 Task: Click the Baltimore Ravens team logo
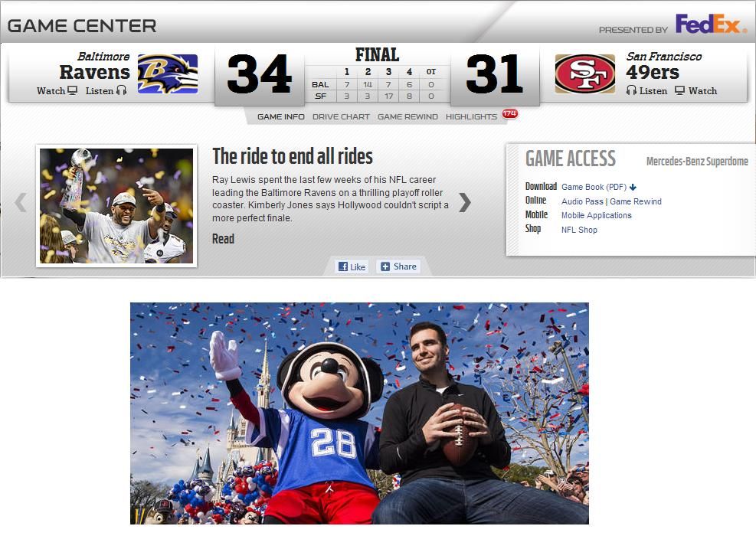coord(167,74)
